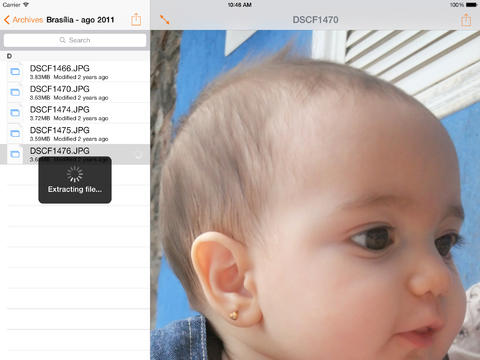Go back to Archives
The image size is (480, 360).
point(23,20)
